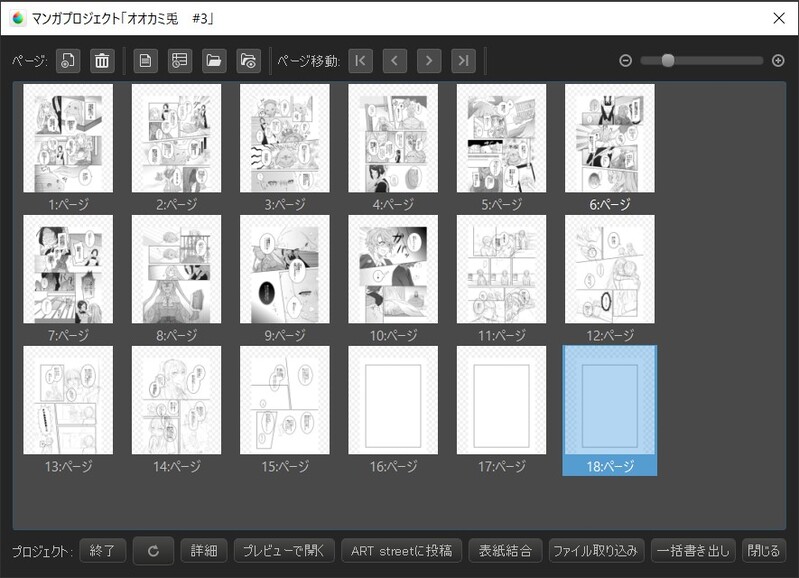Image resolution: width=799 pixels, height=578 pixels.
Task: Select page 2 thumbnail
Action: (176, 138)
